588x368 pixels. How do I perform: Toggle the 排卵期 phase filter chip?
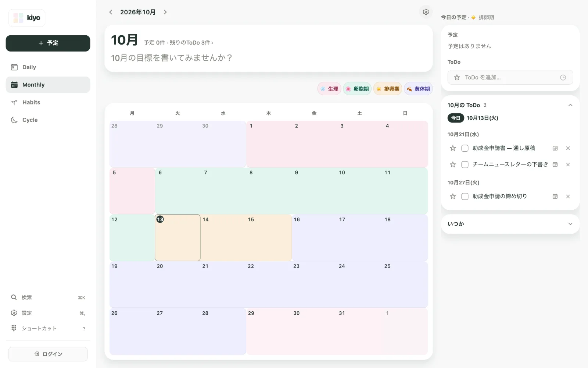point(388,89)
